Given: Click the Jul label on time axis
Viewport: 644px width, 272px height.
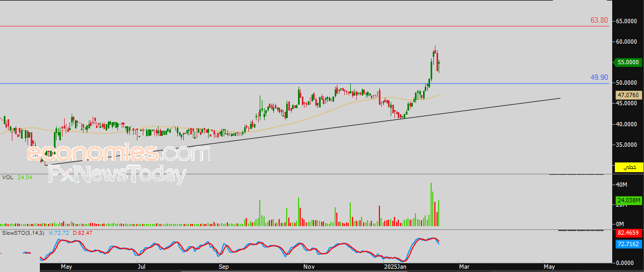Looking at the screenshot, I should tap(141, 267).
